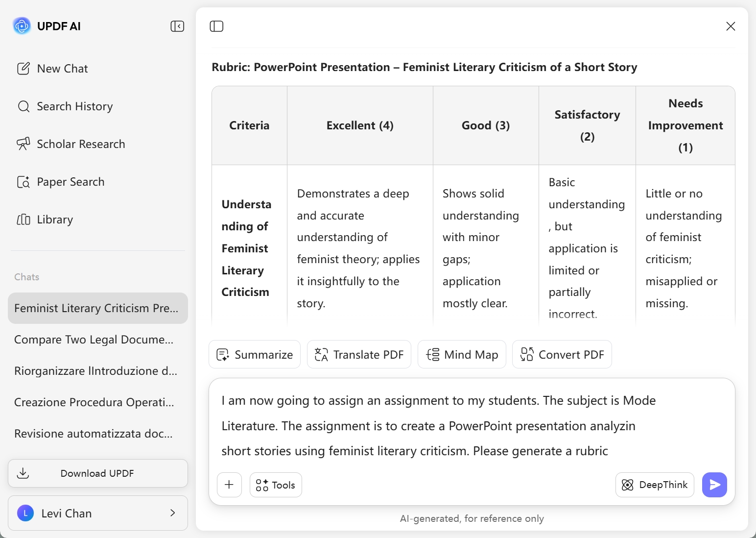Send the typed message
The image size is (756, 538).
click(x=714, y=485)
